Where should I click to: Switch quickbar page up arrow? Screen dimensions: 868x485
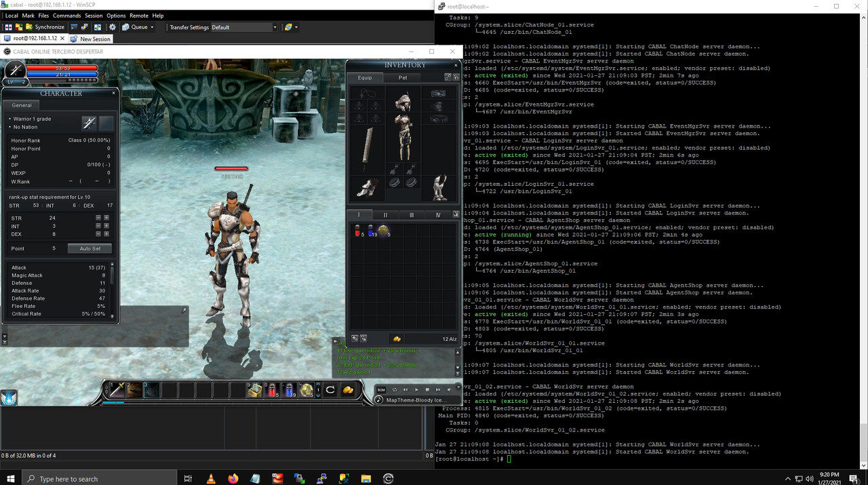(318, 383)
